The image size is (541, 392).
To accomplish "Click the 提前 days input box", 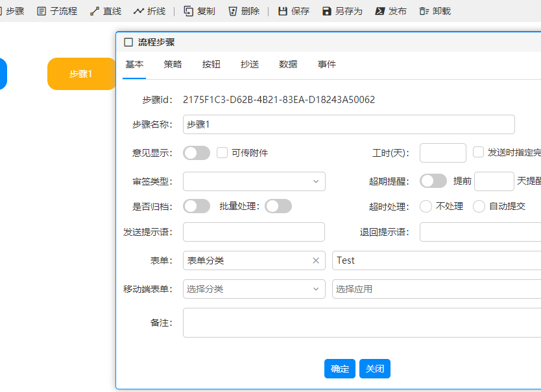I will point(494,181).
